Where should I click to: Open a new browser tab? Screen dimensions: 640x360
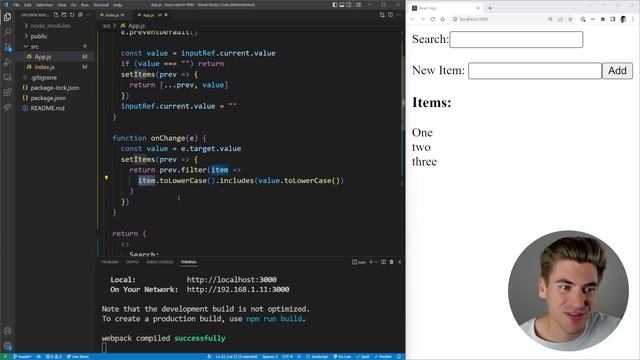490,8
